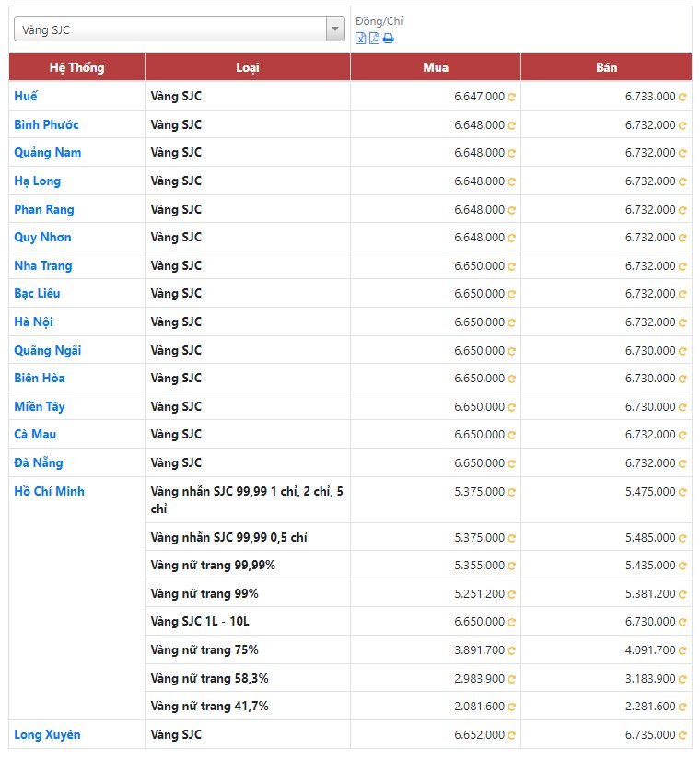Refresh icon beside sell price 5.485.000
Screen dimensions: 700x760
682,539
